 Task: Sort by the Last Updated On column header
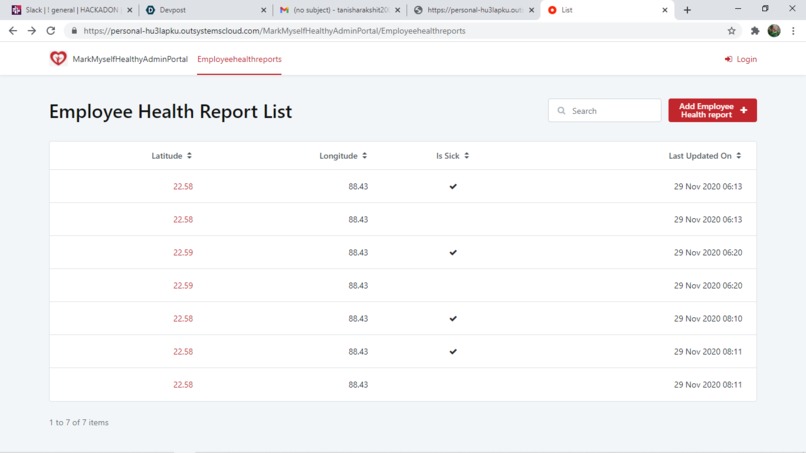[705, 156]
